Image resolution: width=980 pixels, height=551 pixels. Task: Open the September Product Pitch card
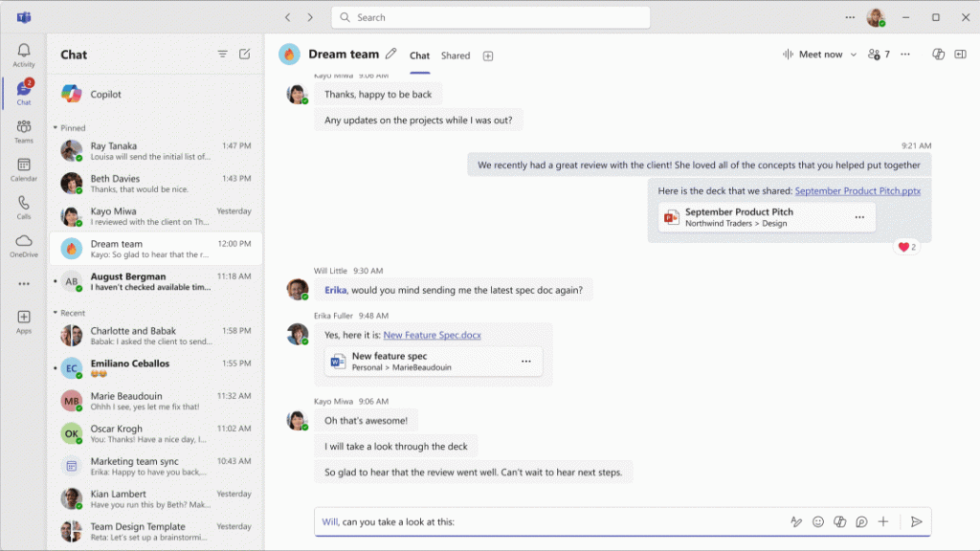(x=767, y=217)
